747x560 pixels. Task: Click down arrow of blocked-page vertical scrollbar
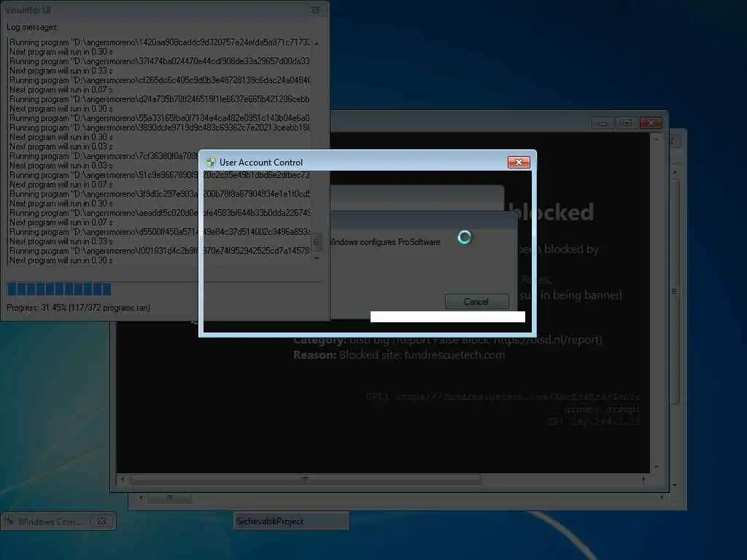(657, 467)
